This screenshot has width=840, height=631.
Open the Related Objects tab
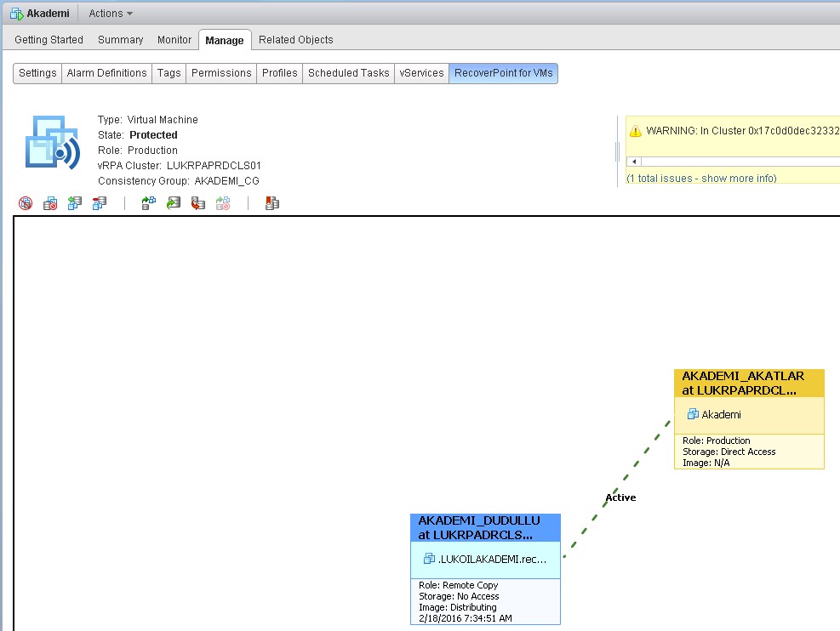(x=295, y=40)
